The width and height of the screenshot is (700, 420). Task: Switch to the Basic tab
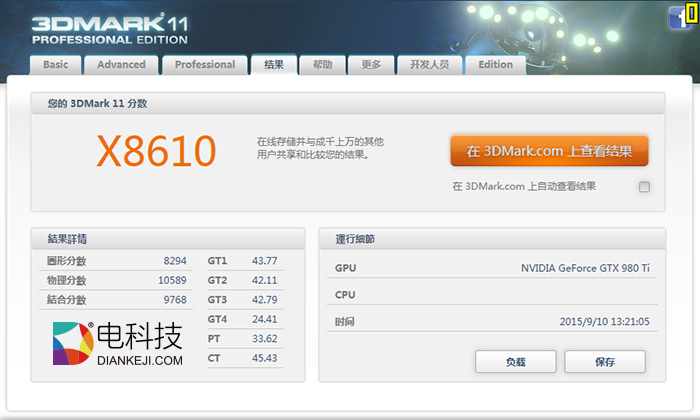[55, 65]
